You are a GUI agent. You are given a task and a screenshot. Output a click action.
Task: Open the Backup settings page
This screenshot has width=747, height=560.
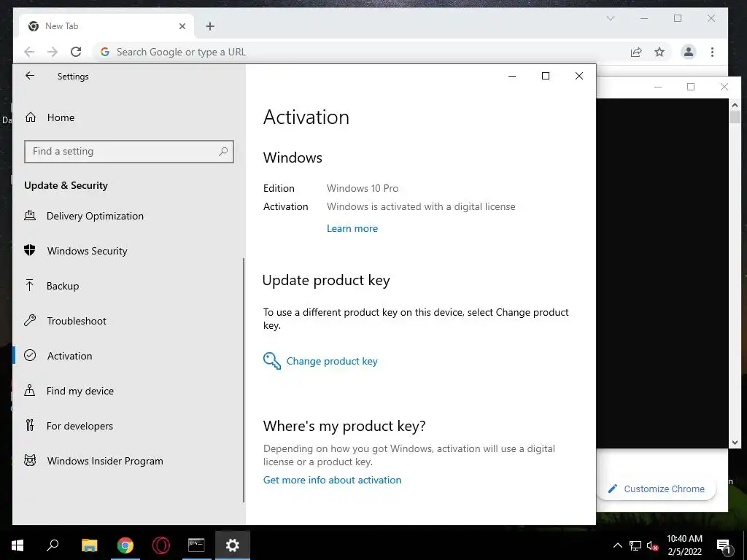63,286
